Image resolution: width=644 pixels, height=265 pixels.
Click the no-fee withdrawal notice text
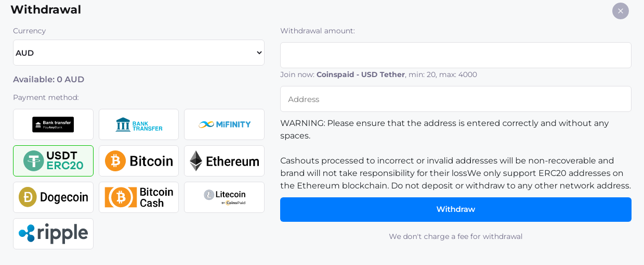(456, 236)
